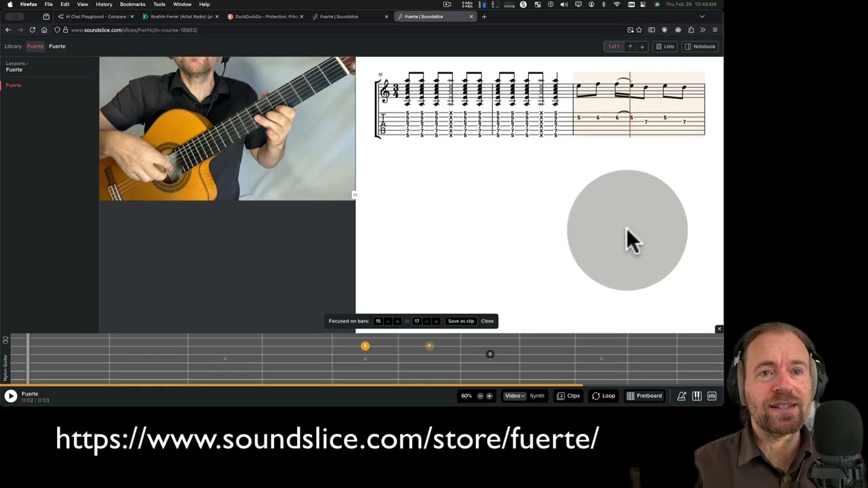Image resolution: width=868 pixels, height=488 pixels.
Task: Increase the end bar number
Action: (x=436, y=321)
